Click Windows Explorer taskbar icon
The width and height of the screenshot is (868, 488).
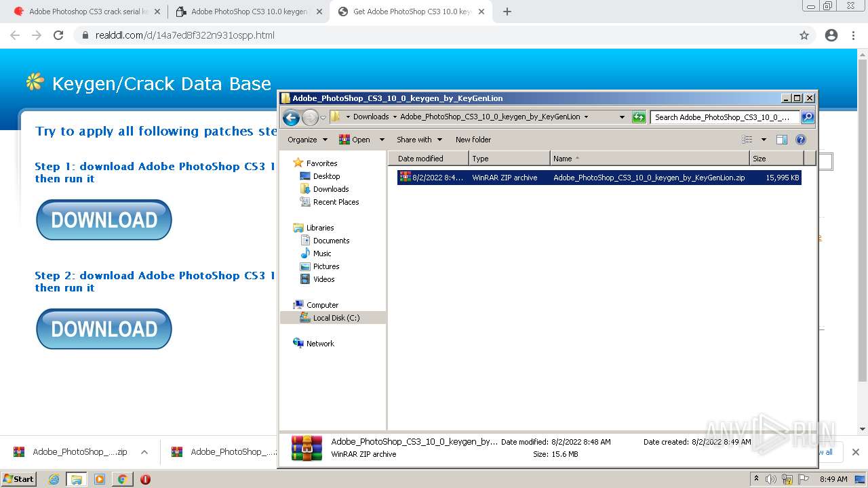(x=77, y=479)
